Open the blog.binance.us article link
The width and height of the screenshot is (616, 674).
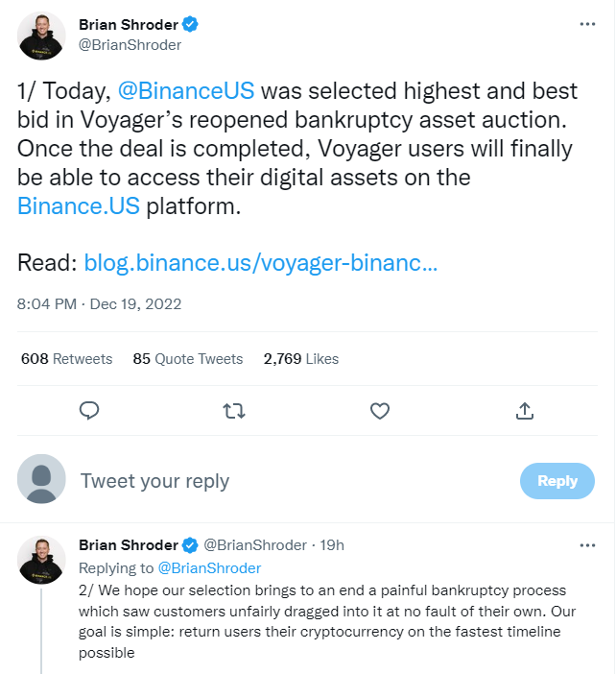tap(261, 263)
